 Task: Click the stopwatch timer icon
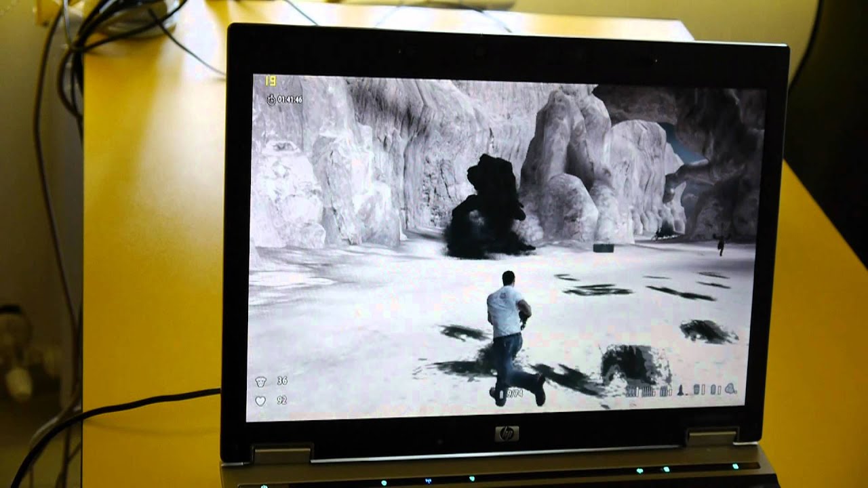pyautogui.click(x=271, y=100)
